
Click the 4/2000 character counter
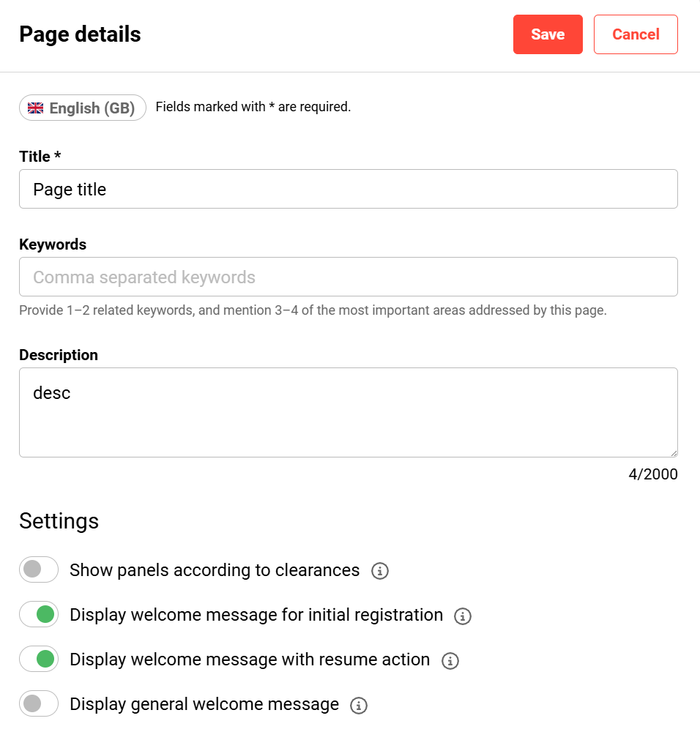pos(652,474)
